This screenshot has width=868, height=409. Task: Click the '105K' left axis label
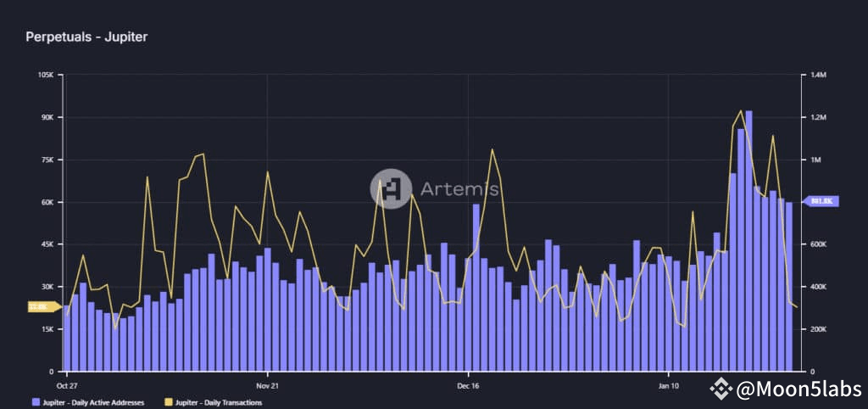pos(46,75)
